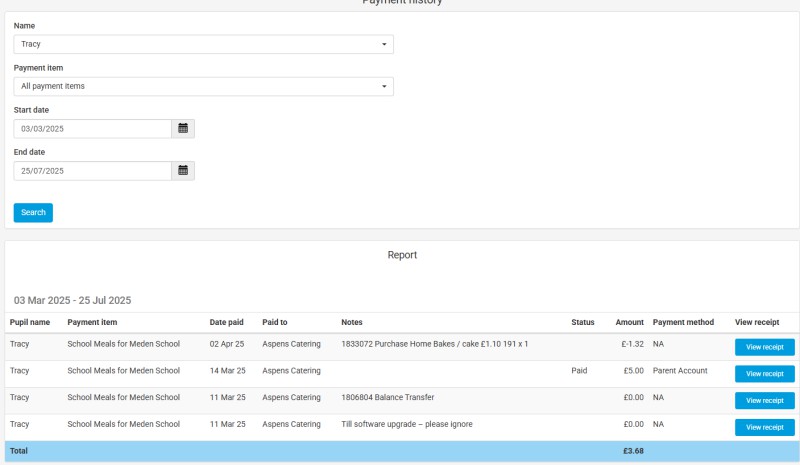View receipt for the 02 Apr 25 payment
The width and height of the screenshot is (800, 465).
click(x=764, y=347)
